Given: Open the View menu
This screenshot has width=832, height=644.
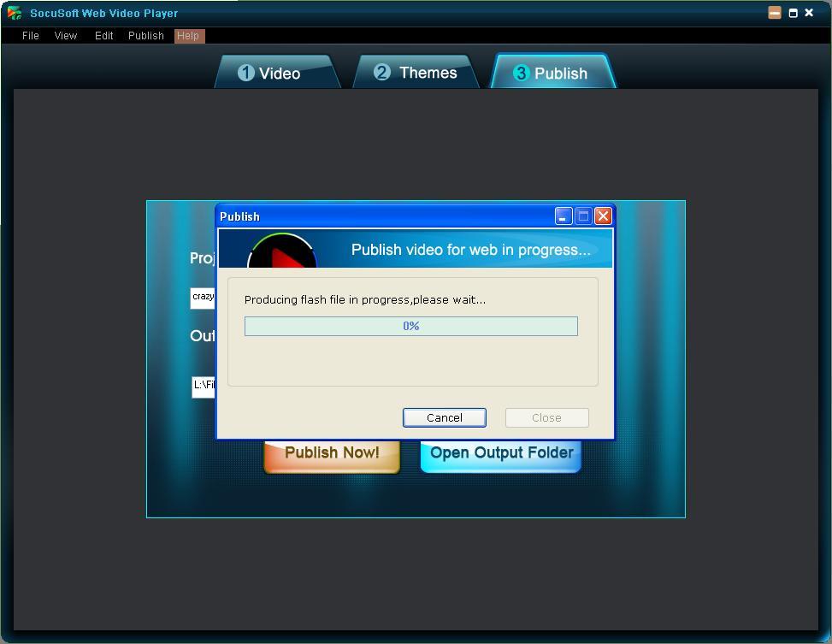Looking at the screenshot, I should click(x=66, y=36).
